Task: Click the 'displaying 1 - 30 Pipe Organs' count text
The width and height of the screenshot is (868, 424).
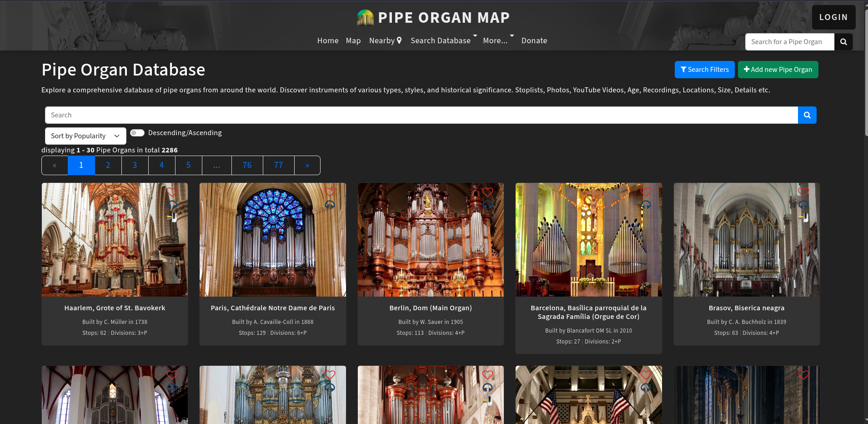Action: (x=110, y=150)
